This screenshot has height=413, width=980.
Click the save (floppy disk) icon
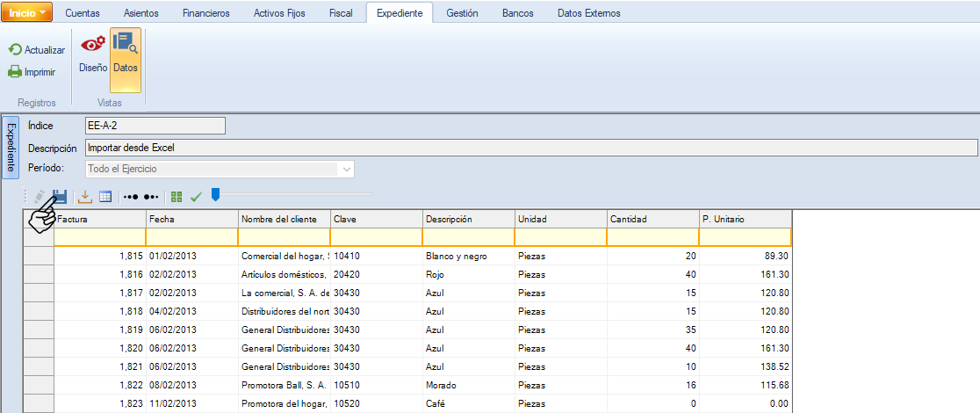pyautogui.click(x=60, y=197)
